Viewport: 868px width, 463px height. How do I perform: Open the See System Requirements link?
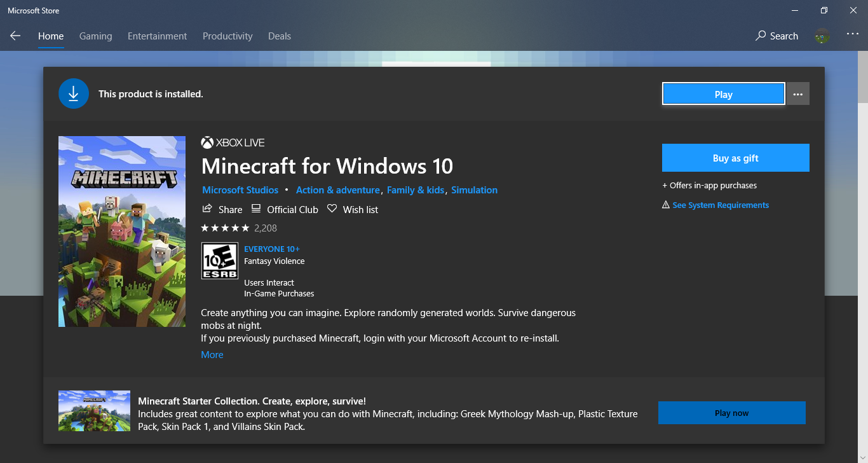coord(721,205)
